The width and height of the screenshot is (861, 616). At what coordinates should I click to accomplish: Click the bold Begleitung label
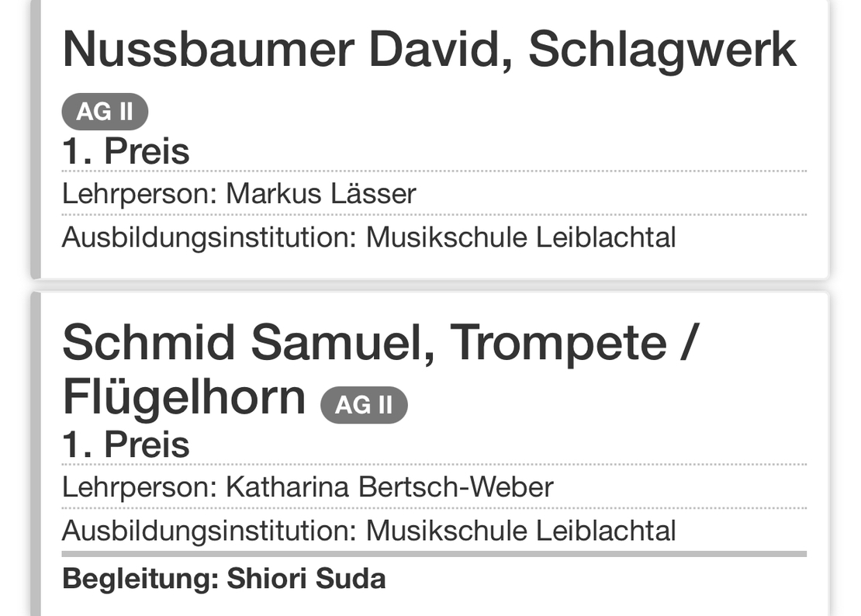click(140, 579)
